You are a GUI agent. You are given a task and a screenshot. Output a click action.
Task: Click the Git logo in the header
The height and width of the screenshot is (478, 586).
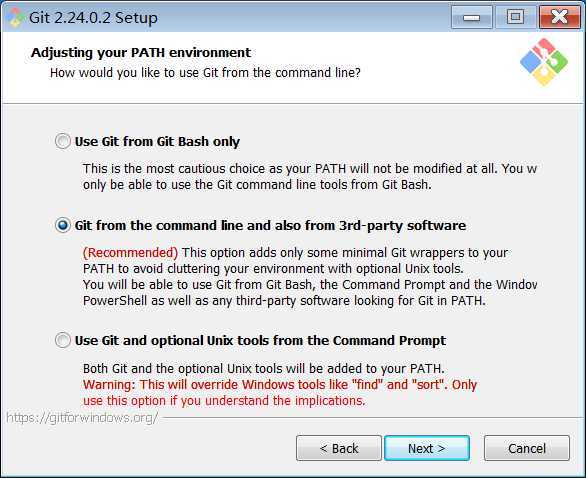tap(544, 62)
